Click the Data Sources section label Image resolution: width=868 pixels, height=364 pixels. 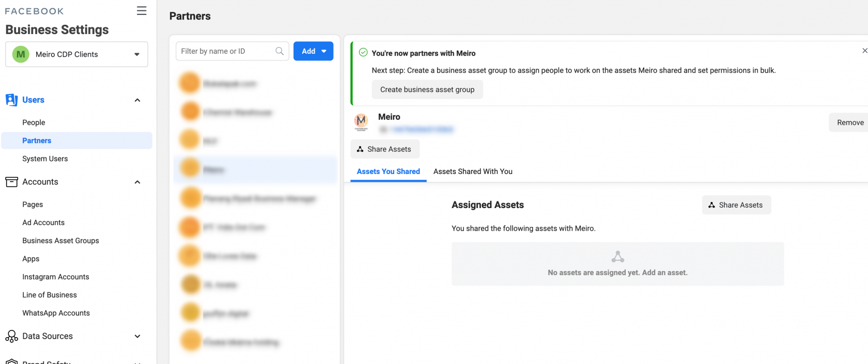48,336
